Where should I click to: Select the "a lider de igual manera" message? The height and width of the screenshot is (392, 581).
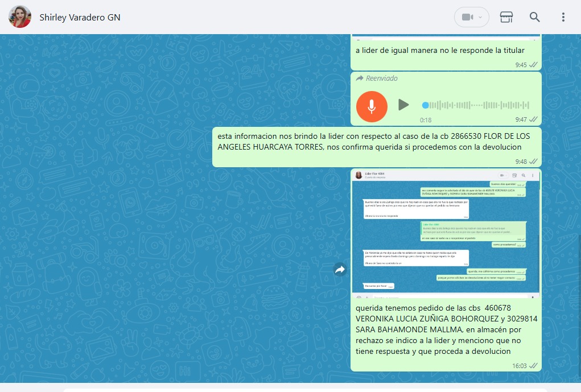[x=431, y=51]
